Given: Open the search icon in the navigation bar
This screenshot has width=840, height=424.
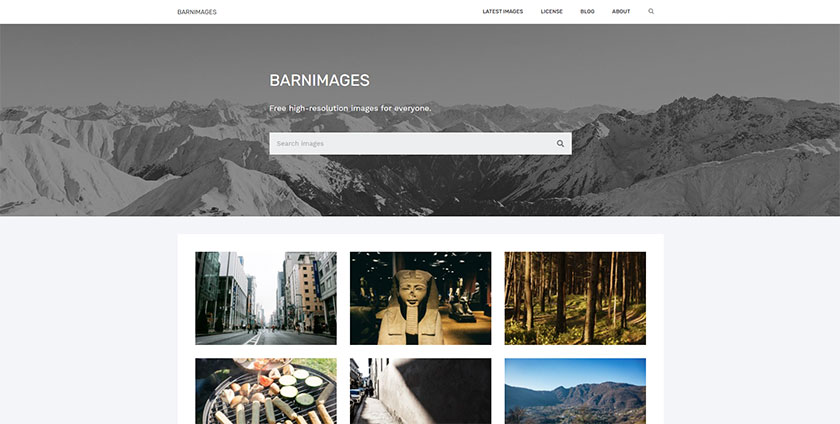Looking at the screenshot, I should click(x=651, y=11).
